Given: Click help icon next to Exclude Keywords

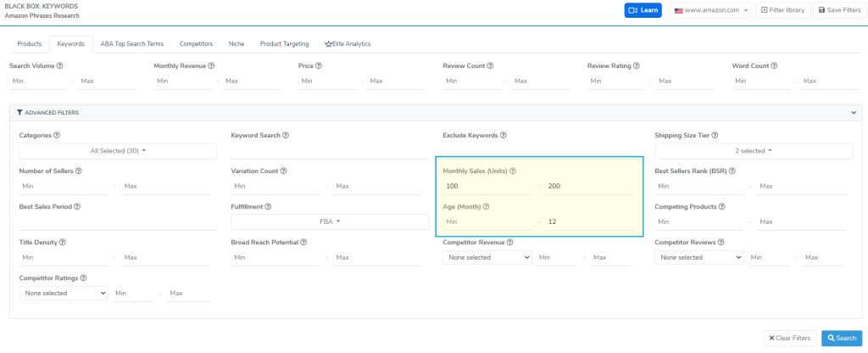Looking at the screenshot, I should [504, 135].
